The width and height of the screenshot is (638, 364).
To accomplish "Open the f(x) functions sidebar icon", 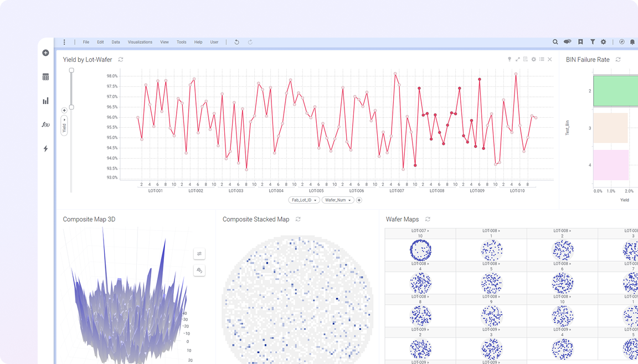I will pyautogui.click(x=45, y=124).
